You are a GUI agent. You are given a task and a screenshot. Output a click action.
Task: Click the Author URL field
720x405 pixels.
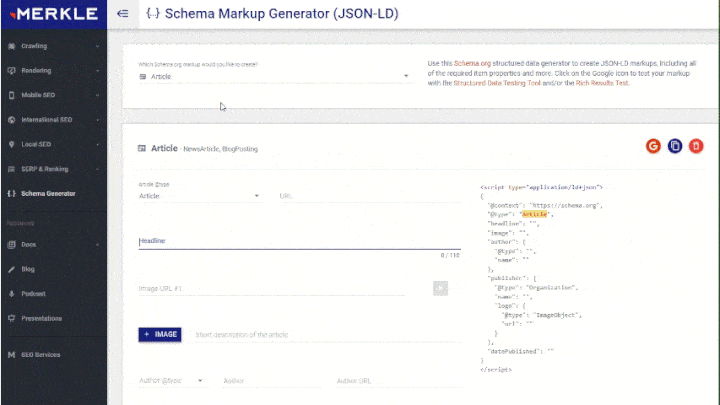point(399,381)
